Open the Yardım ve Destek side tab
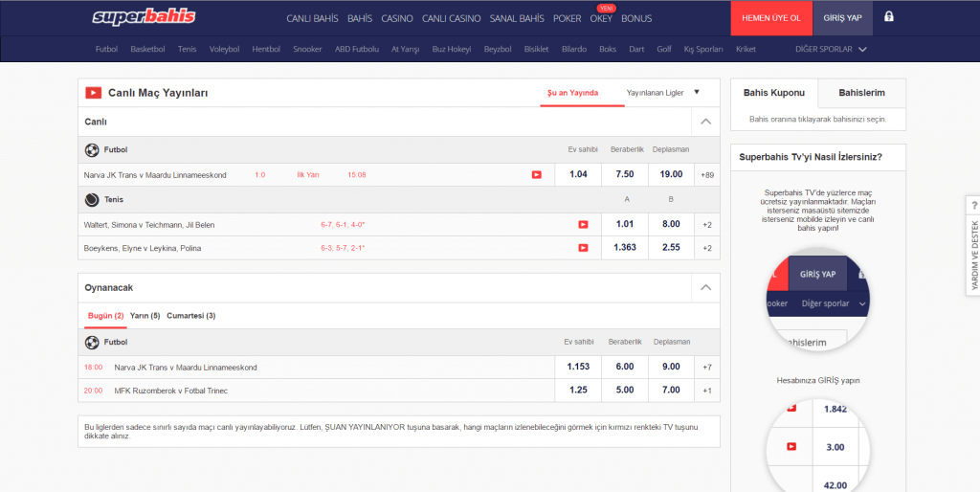The image size is (980, 492). pyautogui.click(x=973, y=244)
